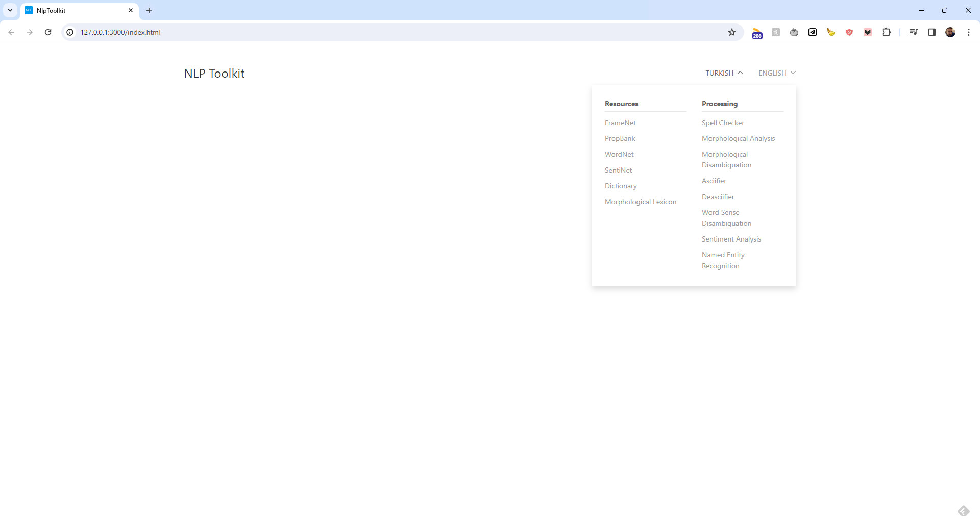Open the Extensions puzzle-piece menu
The height and width of the screenshot is (527, 980).
[887, 32]
